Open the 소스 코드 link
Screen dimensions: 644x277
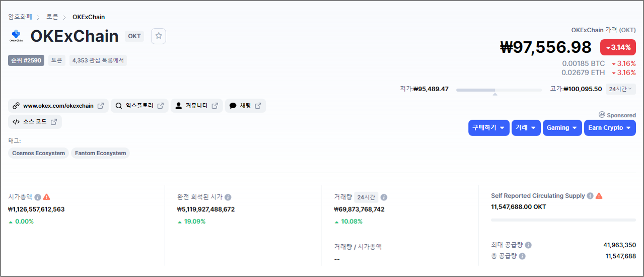[x=35, y=122]
